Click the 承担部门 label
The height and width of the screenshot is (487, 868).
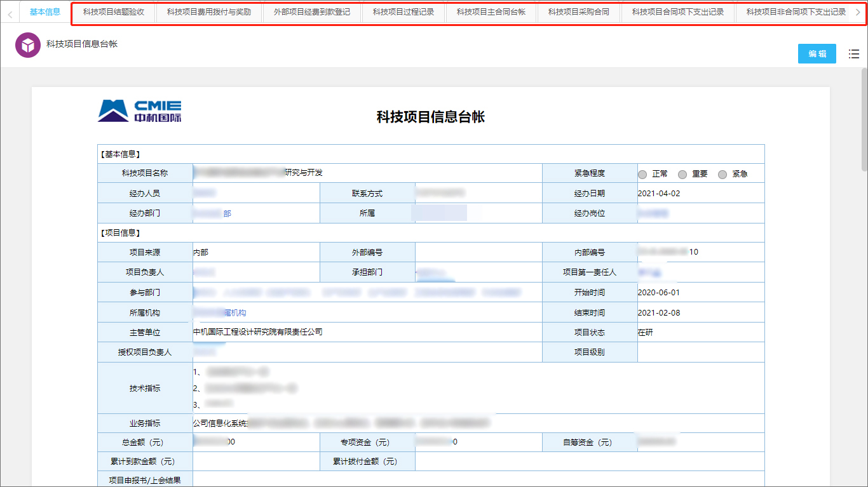pyautogui.click(x=367, y=272)
